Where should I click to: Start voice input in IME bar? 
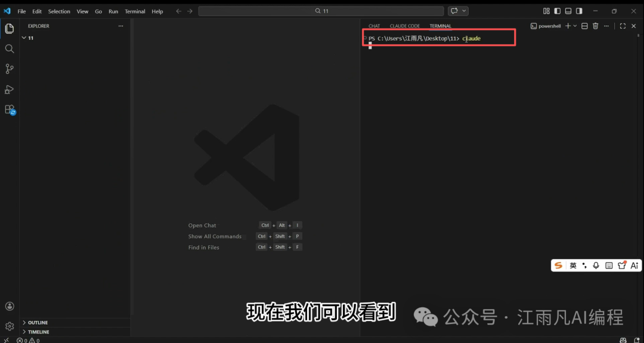pos(596,266)
